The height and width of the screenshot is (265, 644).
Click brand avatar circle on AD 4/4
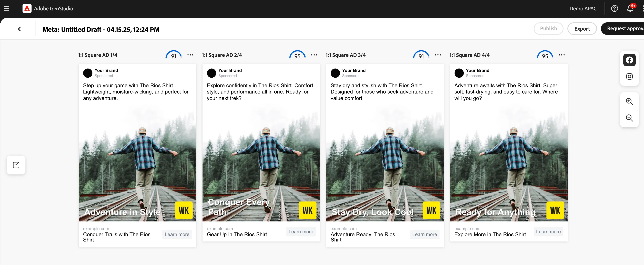tap(459, 73)
